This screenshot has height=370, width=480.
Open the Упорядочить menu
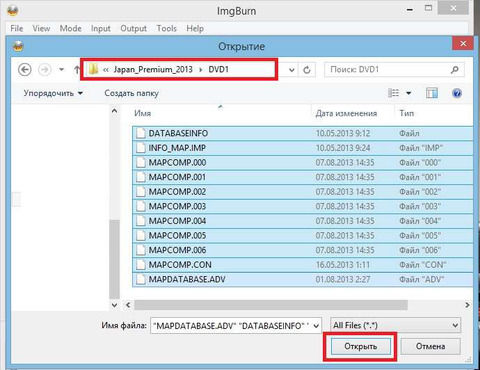coord(53,93)
